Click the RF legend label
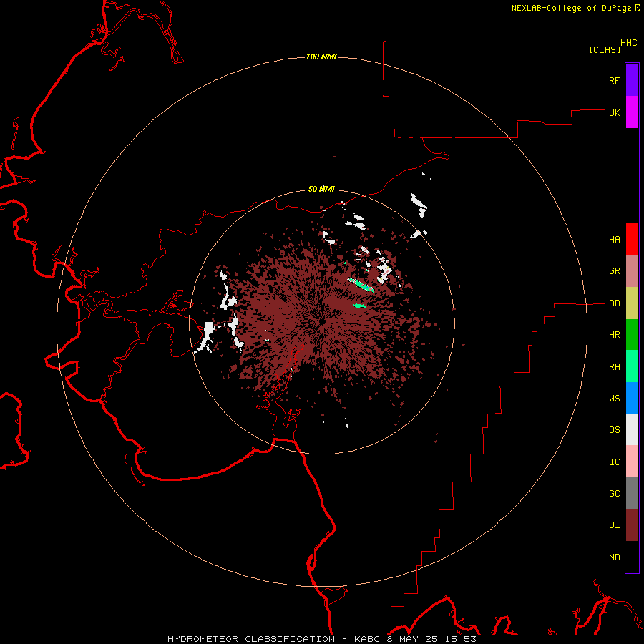The image size is (644, 644). click(x=614, y=80)
